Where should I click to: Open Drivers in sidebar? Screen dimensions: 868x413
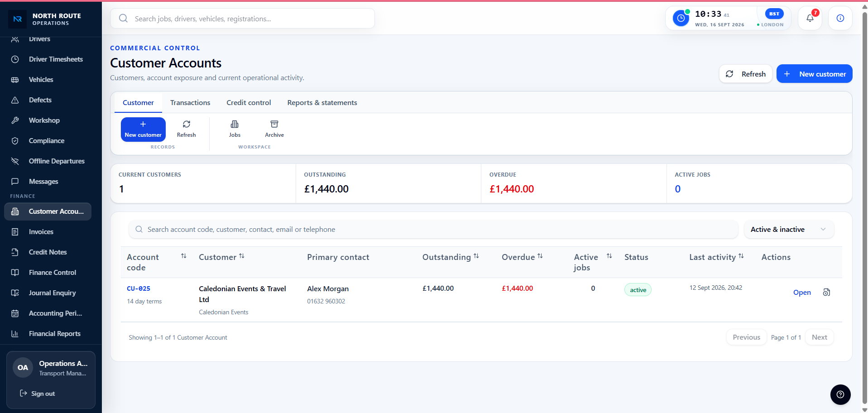tap(48, 40)
